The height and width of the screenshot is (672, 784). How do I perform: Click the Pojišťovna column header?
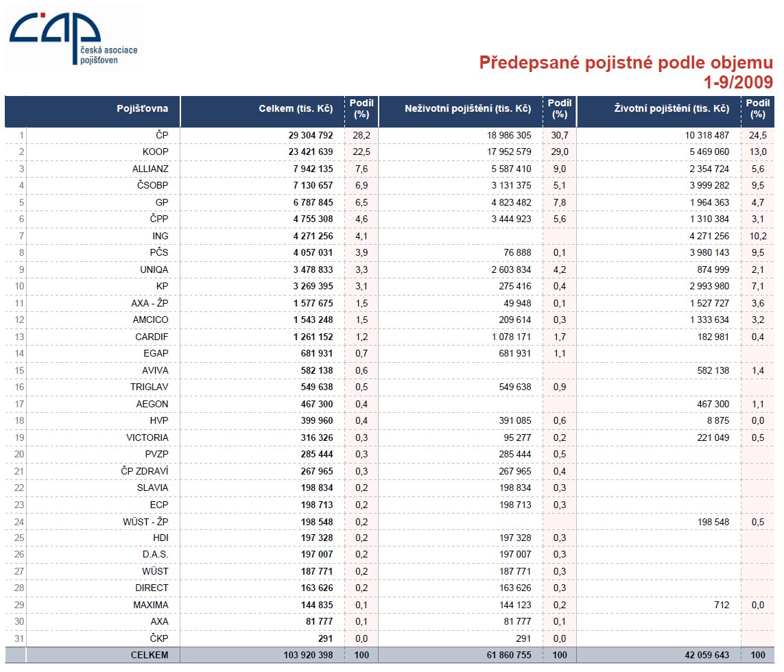coord(142,108)
